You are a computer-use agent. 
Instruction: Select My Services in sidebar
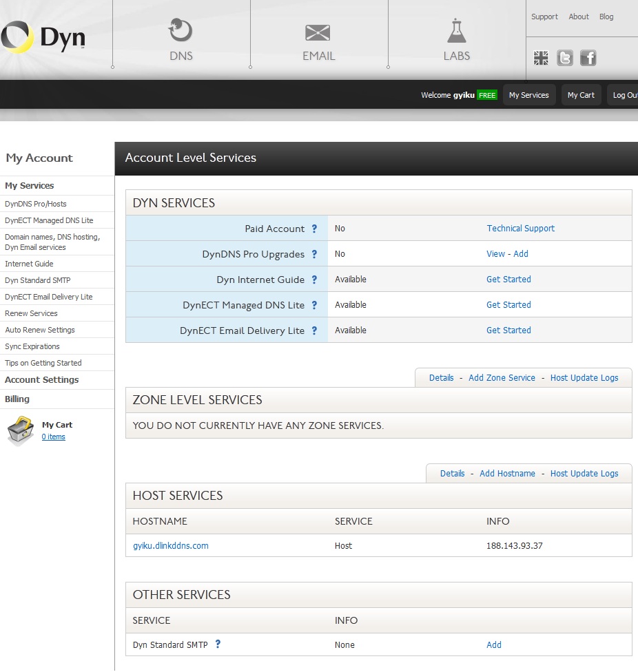pos(29,186)
